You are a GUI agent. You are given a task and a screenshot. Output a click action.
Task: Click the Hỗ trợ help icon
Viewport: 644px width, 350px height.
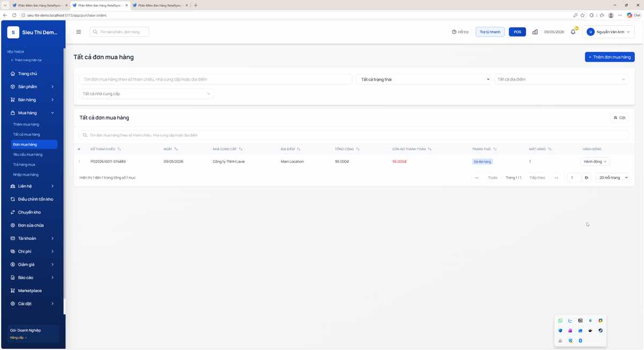454,32
